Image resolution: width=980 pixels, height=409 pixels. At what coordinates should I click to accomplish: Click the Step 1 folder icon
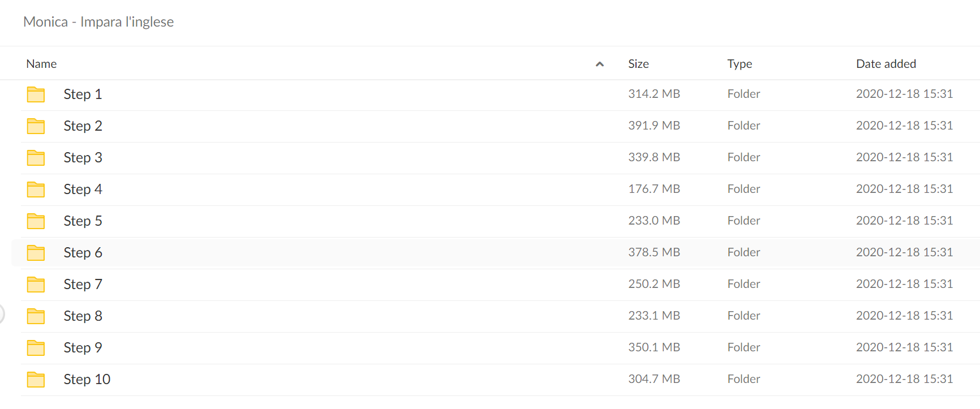pyautogui.click(x=36, y=94)
